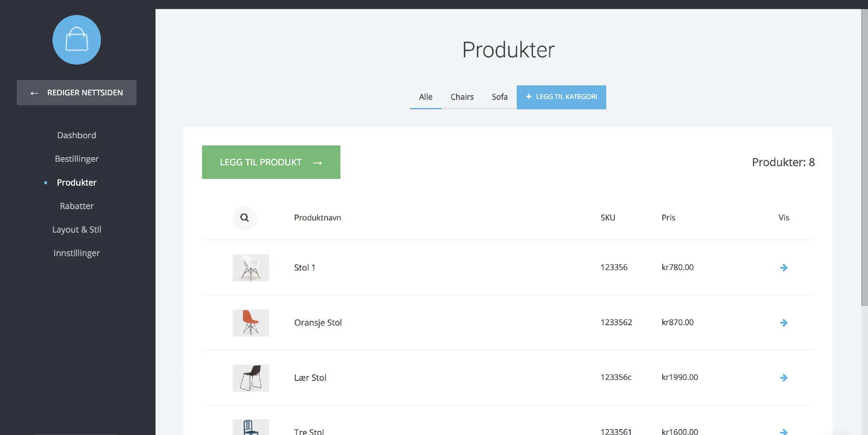The width and height of the screenshot is (868, 435).
Task: Open Tre Stol via its blue arrow
Action: pos(783,431)
